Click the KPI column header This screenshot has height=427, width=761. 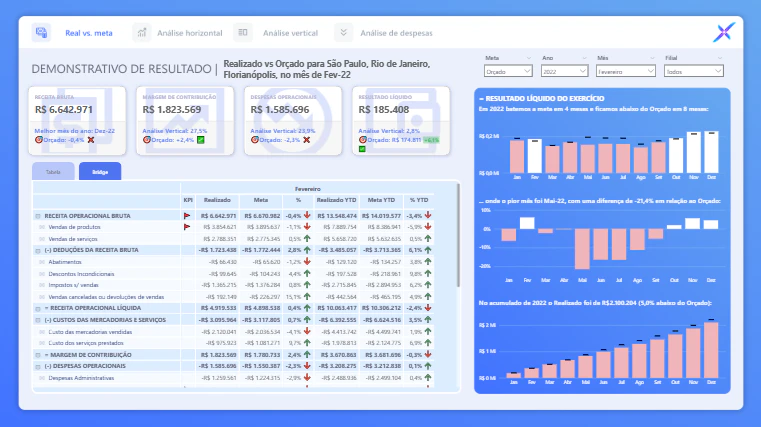pos(188,200)
